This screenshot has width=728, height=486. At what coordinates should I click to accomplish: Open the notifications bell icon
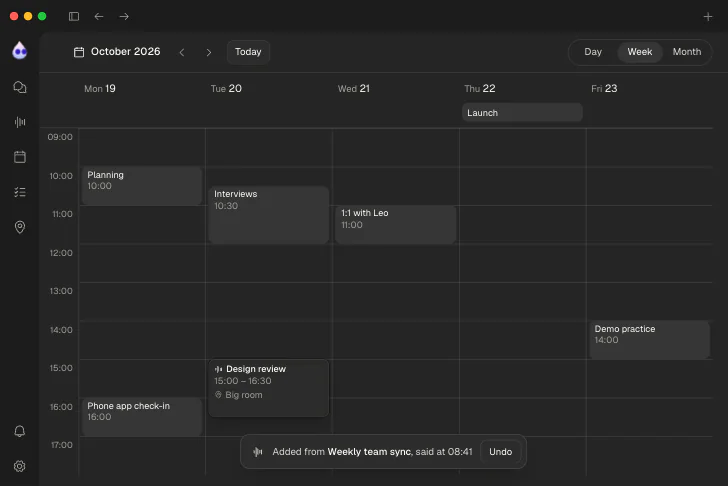click(x=20, y=431)
